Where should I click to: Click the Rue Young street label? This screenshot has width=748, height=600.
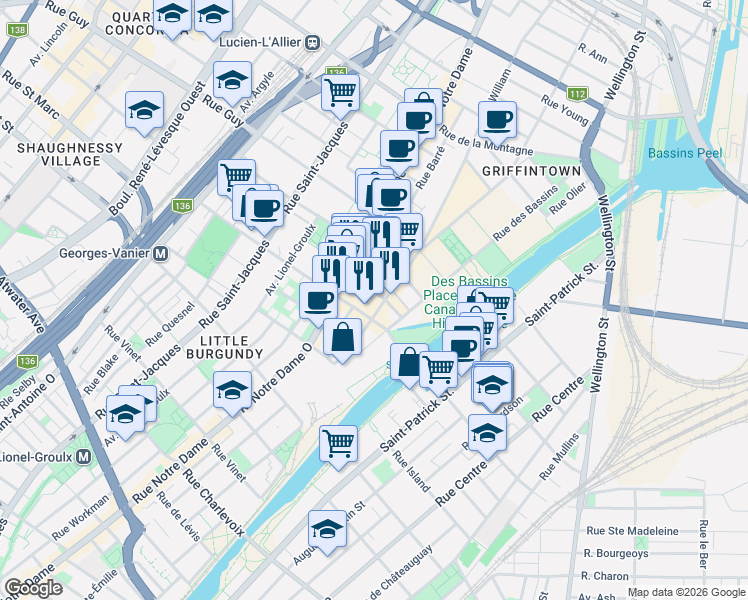coord(564,110)
